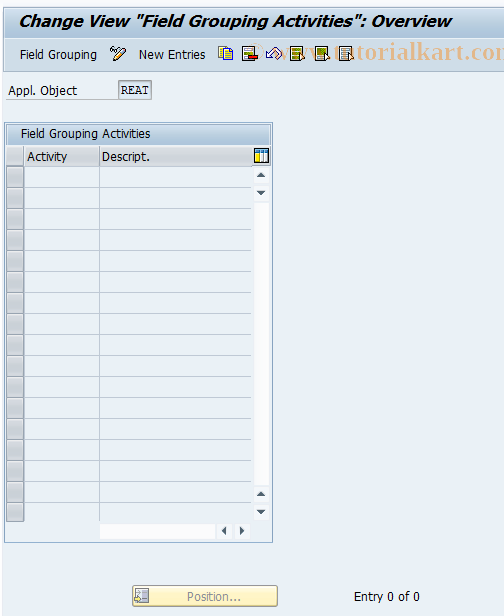Click the Activity column header
This screenshot has width=504, height=616.
click(x=62, y=156)
